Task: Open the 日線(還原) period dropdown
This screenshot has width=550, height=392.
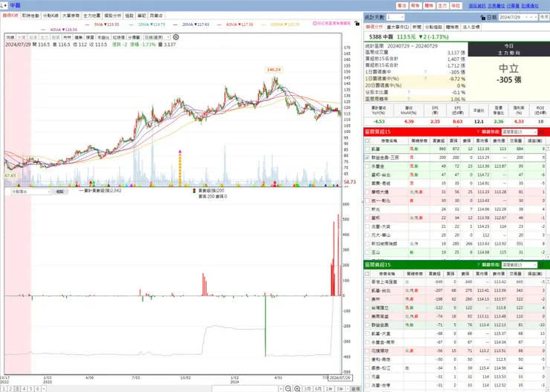Action: point(157,37)
